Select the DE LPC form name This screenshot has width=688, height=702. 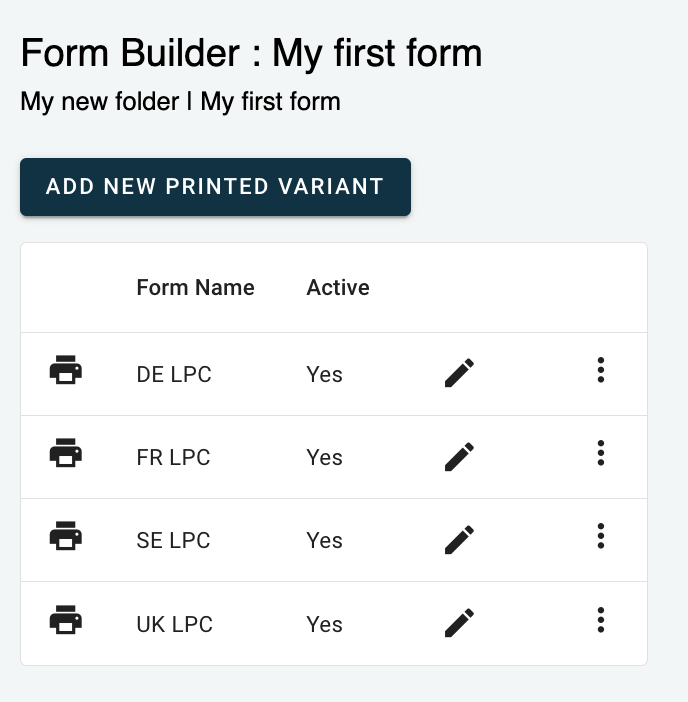[174, 375]
